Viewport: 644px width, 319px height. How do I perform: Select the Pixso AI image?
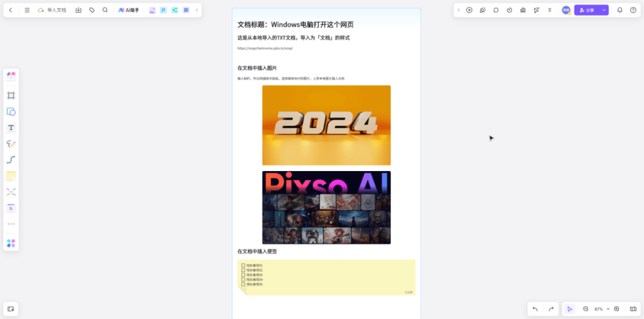click(327, 208)
